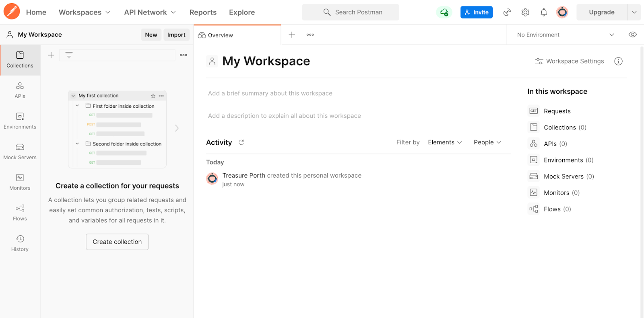This screenshot has height=318, width=644.
Task: Expand the API Network dropdown
Action: coord(150,12)
